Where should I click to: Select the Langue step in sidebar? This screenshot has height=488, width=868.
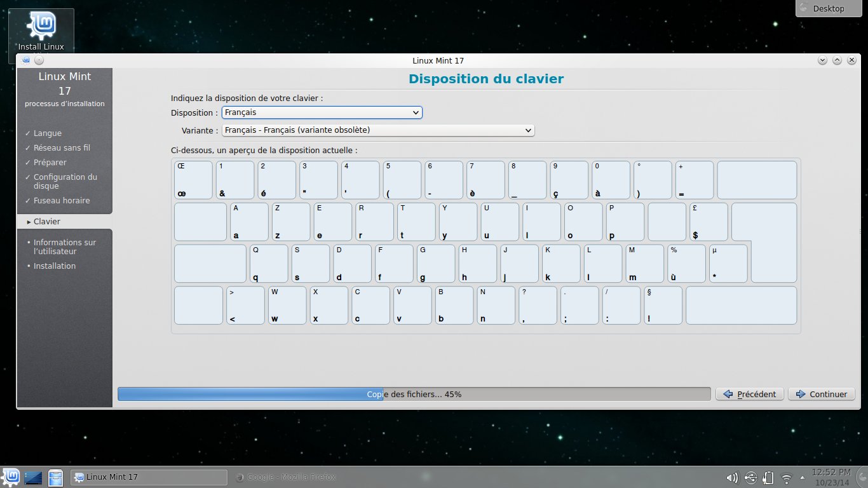(48, 133)
